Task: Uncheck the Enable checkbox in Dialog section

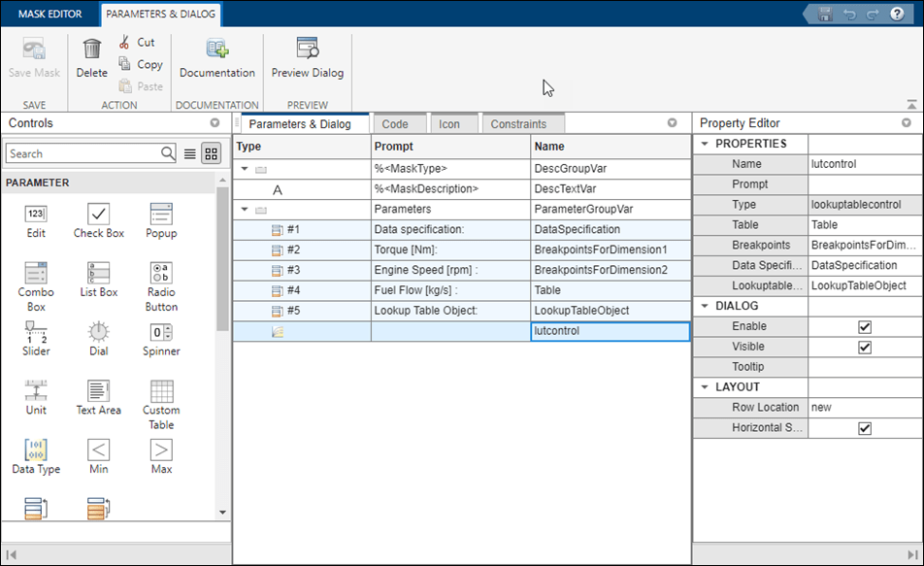Action: (865, 327)
